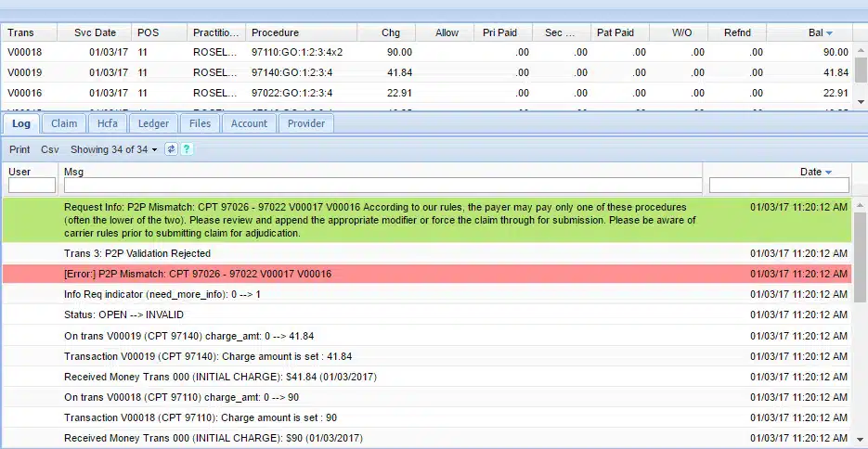Click the User filter input field
Screen dimensions: 868x449
click(32, 186)
